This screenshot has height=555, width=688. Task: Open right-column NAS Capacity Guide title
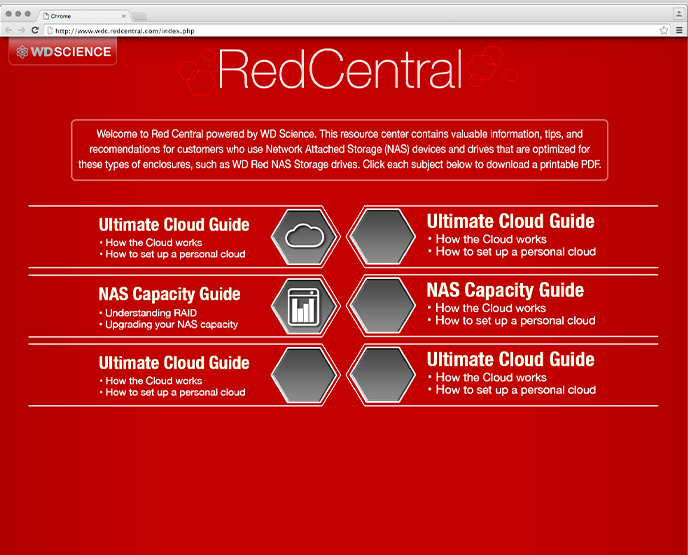pos(504,290)
